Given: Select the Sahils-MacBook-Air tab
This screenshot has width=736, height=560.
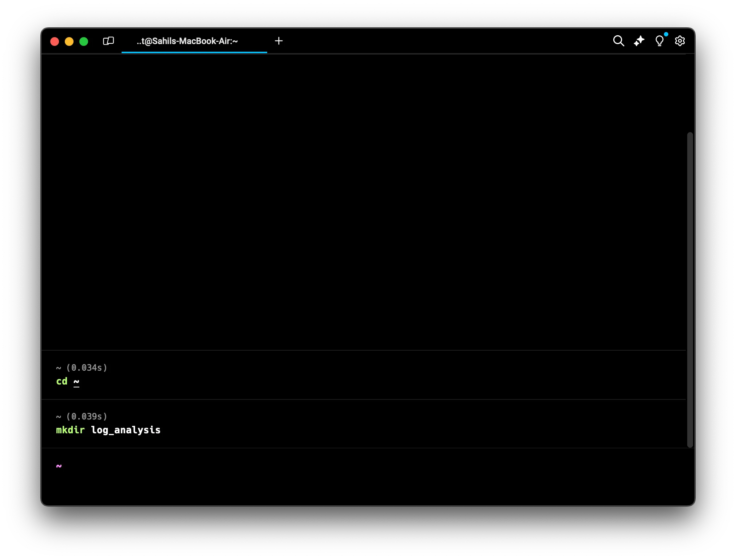Looking at the screenshot, I should (x=187, y=41).
